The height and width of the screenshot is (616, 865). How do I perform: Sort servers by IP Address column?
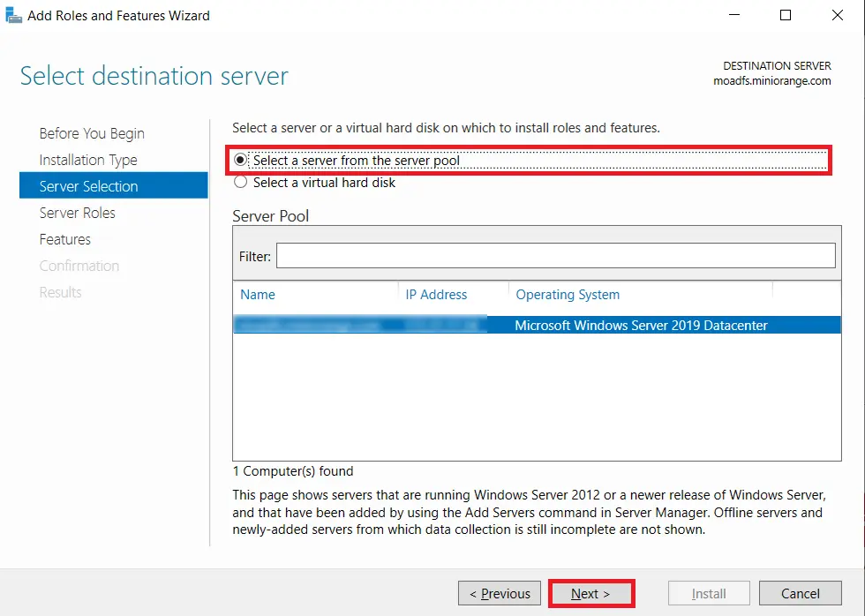436,294
